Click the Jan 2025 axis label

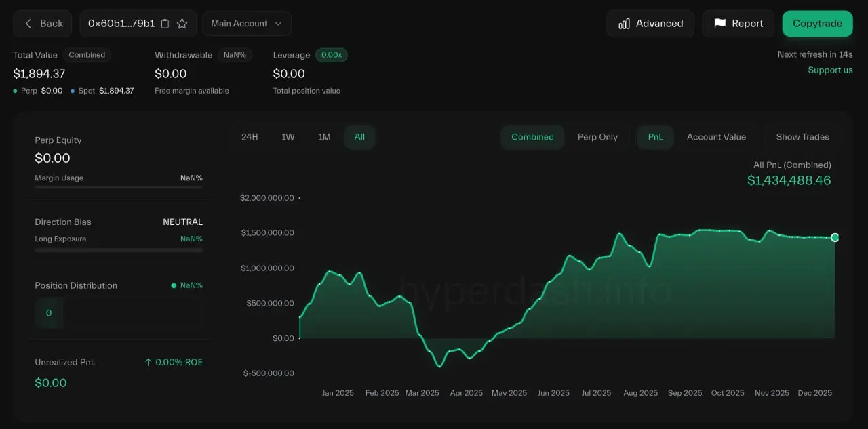[x=338, y=393]
